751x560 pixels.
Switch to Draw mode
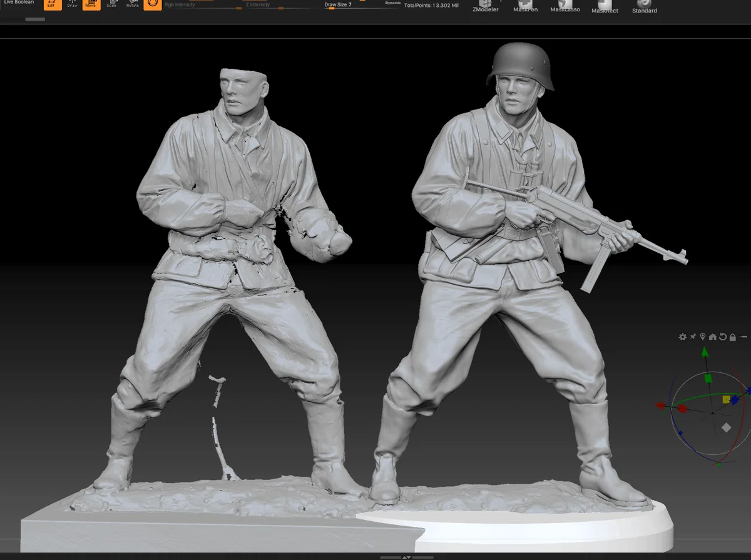(72, 4)
